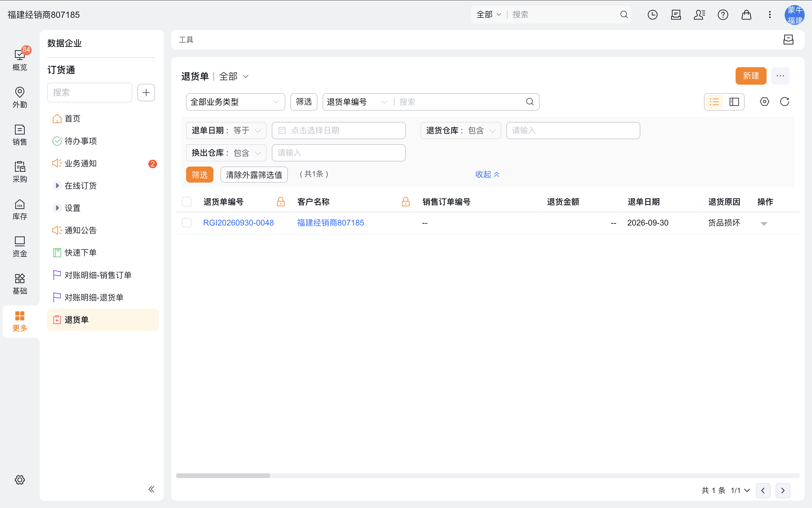Image resolution: width=812 pixels, height=508 pixels.
Task: Open the history clock icon in top bar
Action: (x=652, y=14)
